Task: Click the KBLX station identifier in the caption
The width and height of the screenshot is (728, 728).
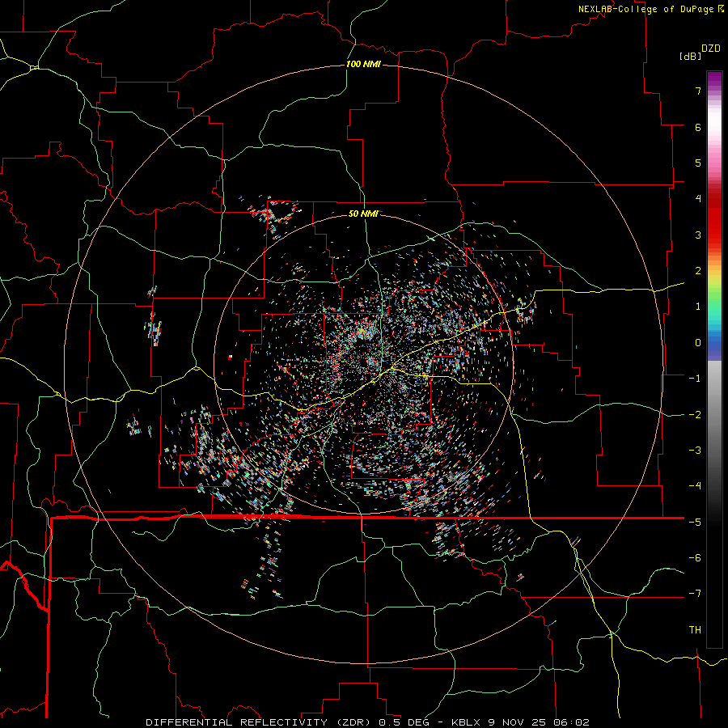Action: pos(466,722)
